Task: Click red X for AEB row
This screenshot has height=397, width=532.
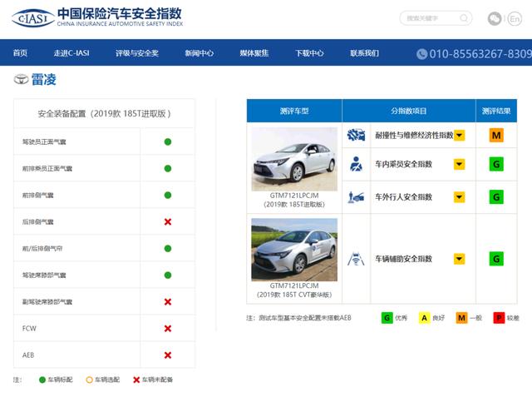Action: coord(168,355)
